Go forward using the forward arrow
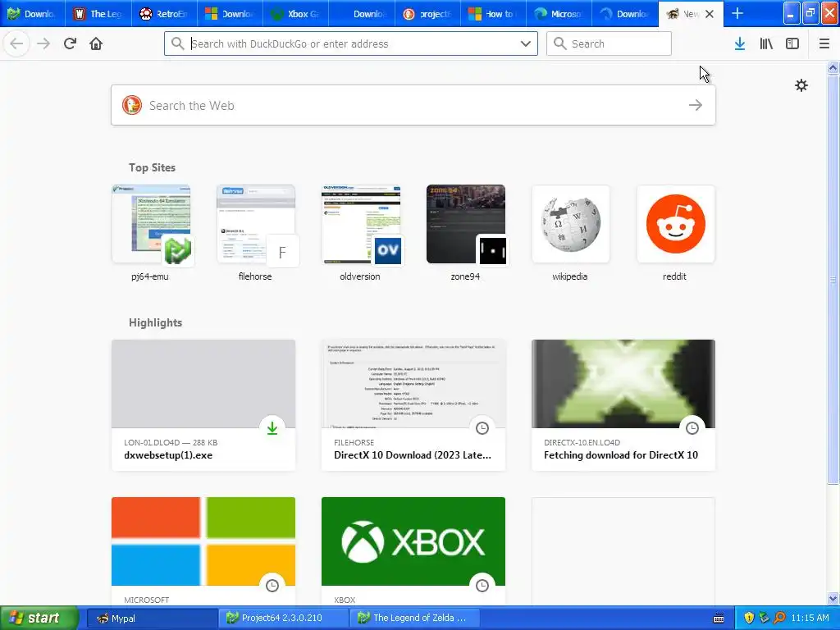840x630 pixels. (43, 43)
